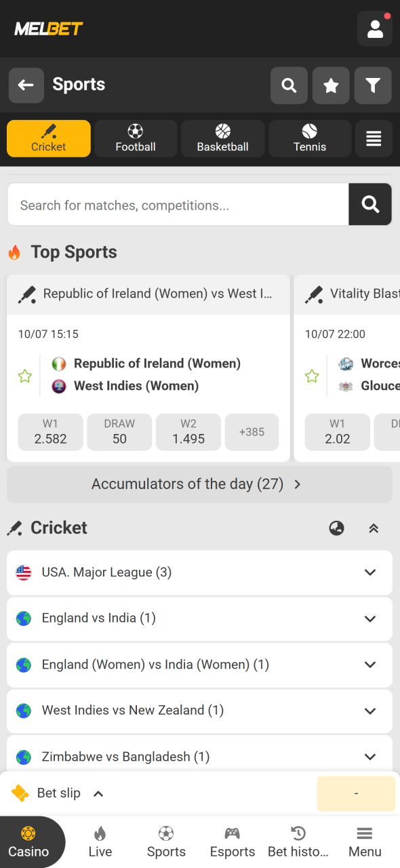Tap the Melbet logo
Viewport: 400px width, 868px height.
click(49, 28)
